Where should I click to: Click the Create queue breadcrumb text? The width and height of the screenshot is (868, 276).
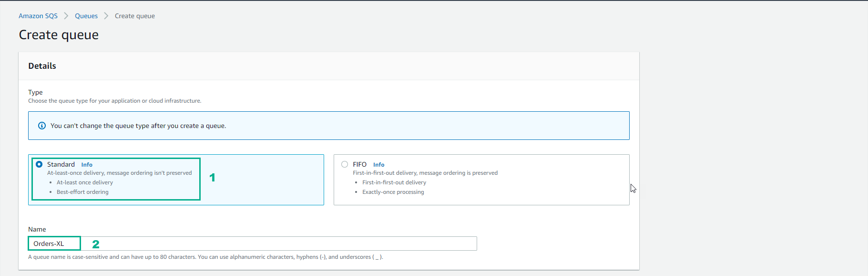point(135,16)
